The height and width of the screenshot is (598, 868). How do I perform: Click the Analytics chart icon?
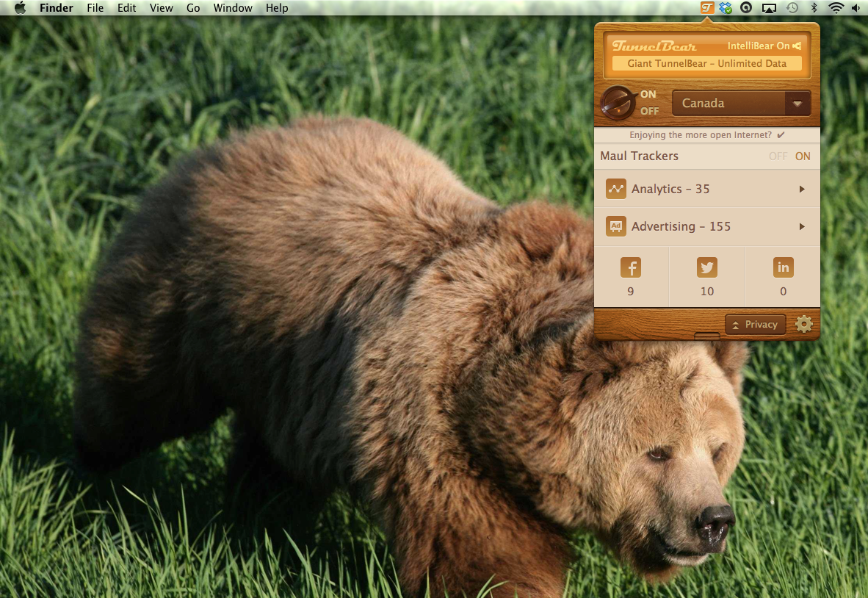point(615,189)
